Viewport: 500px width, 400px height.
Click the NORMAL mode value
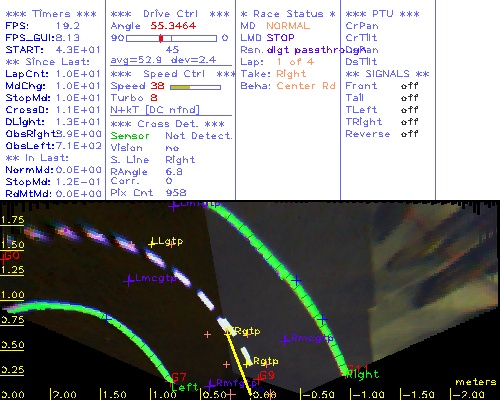288,26
